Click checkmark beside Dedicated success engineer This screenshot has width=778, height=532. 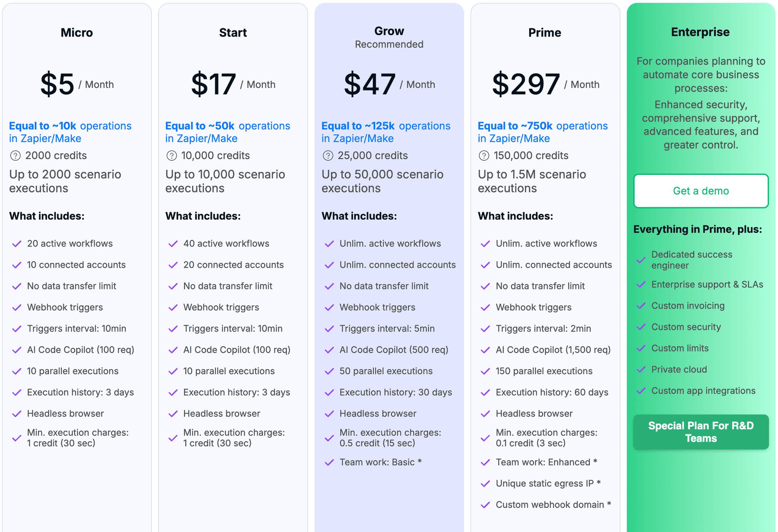641,260
